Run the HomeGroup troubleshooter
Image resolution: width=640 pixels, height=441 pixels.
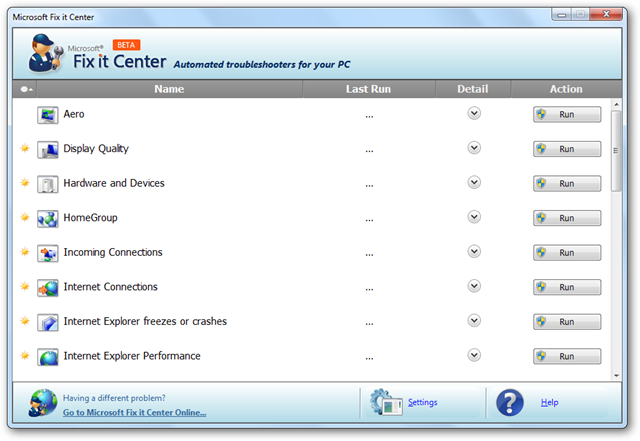(567, 218)
